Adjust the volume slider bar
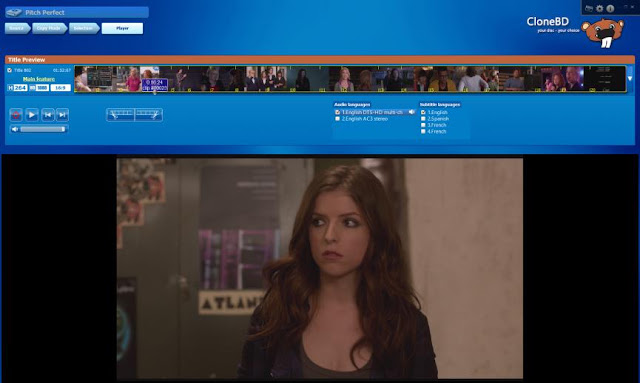Image resolution: width=640 pixels, height=383 pixels. tap(43, 129)
